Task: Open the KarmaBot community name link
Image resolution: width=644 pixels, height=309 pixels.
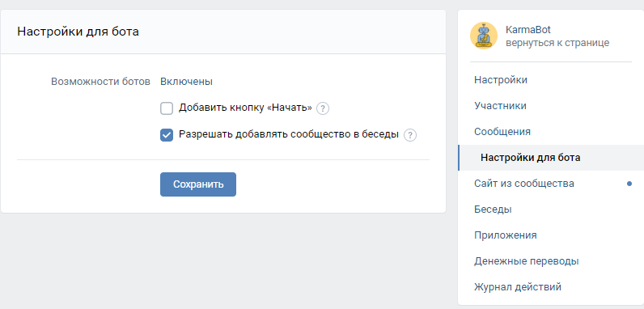Action: (528, 30)
